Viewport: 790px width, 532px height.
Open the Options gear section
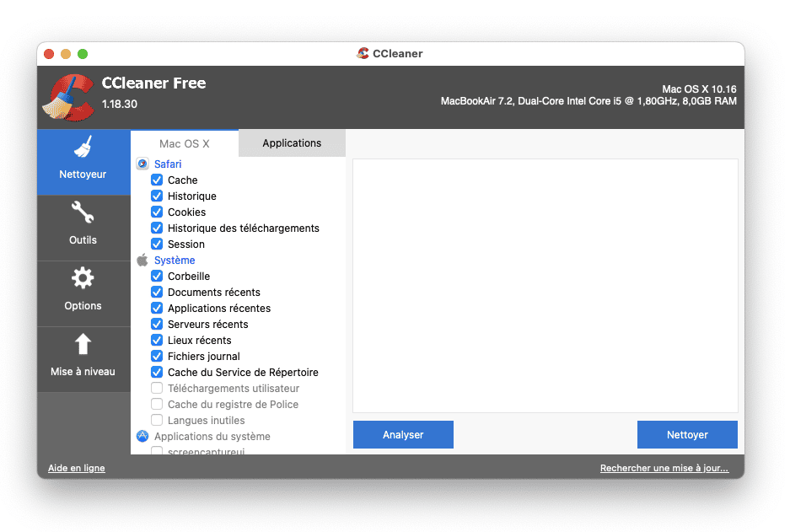coord(83,291)
